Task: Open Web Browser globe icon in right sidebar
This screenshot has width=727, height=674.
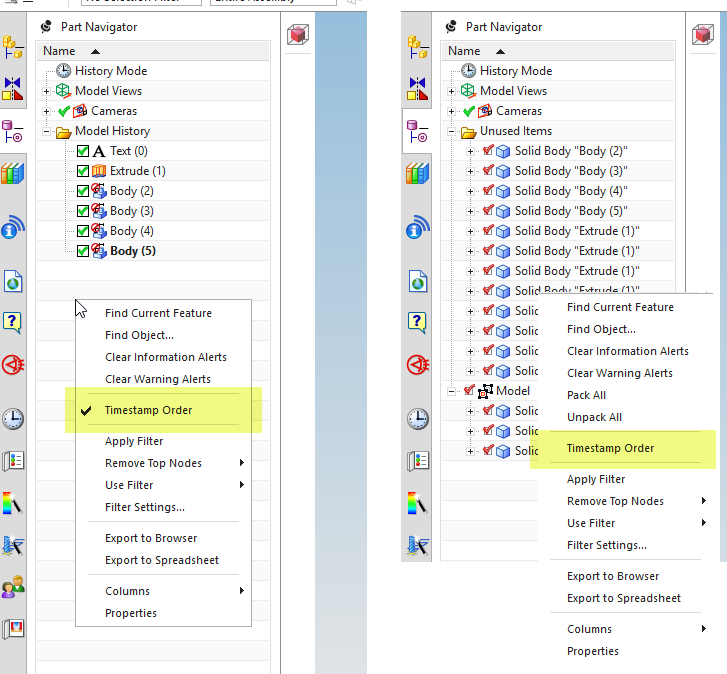Action: [x=418, y=281]
